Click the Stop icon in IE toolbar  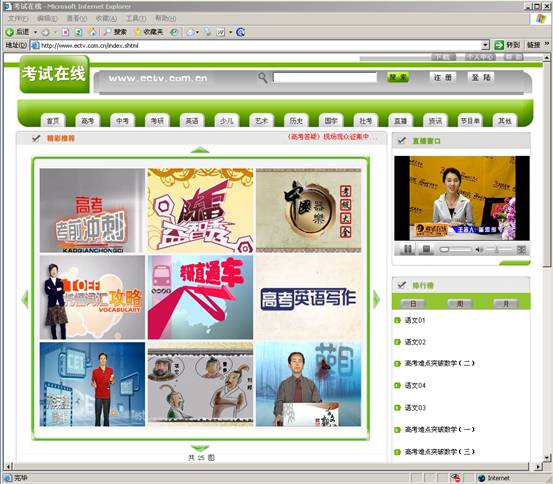(65, 32)
